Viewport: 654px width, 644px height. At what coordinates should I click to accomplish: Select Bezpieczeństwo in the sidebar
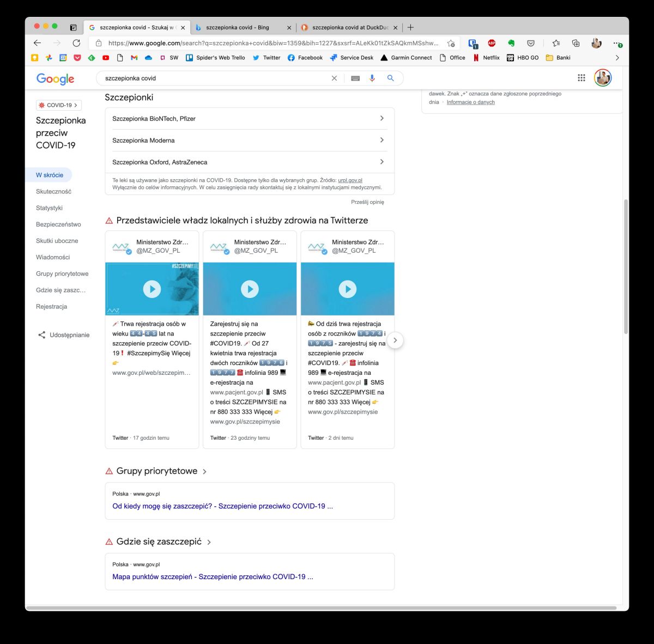pos(58,224)
